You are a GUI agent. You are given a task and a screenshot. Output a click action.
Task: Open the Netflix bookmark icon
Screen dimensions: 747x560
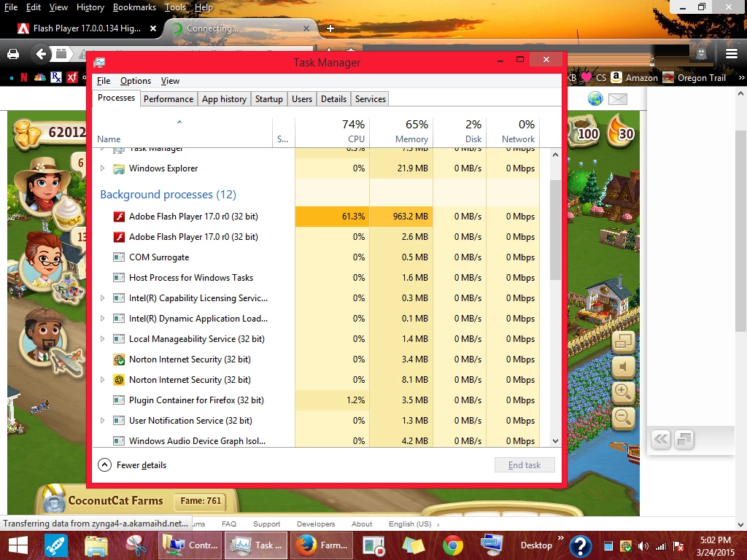pyautogui.click(x=24, y=77)
